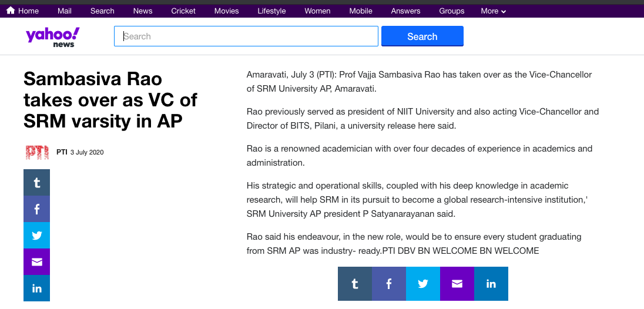Open the Mail menu item
The image size is (644, 309).
[65, 11]
